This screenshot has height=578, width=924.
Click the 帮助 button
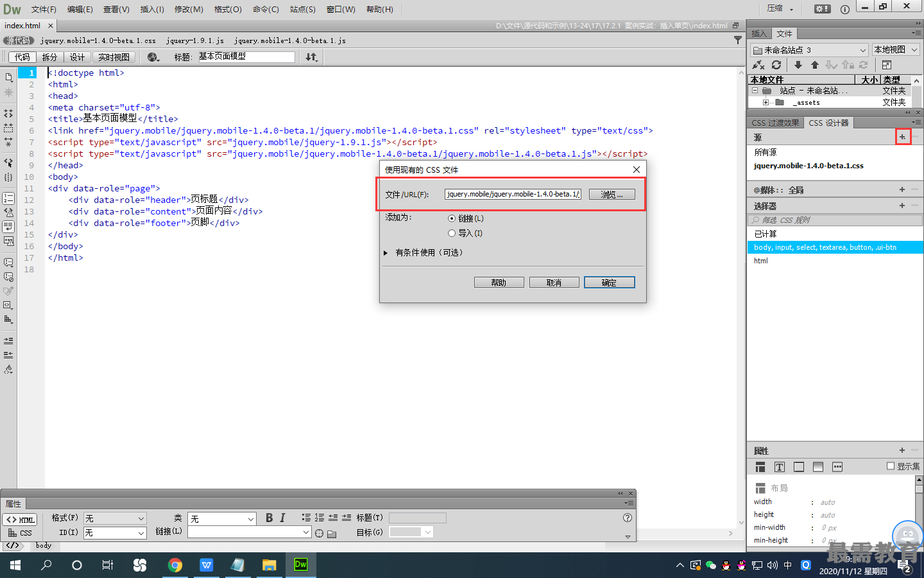pyautogui.click(x=499, y=283)
